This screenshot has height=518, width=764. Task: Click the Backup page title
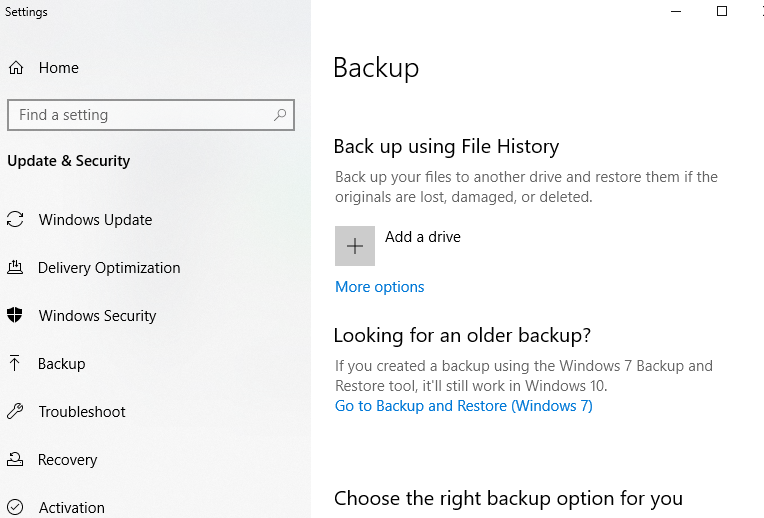coord(376,68)
